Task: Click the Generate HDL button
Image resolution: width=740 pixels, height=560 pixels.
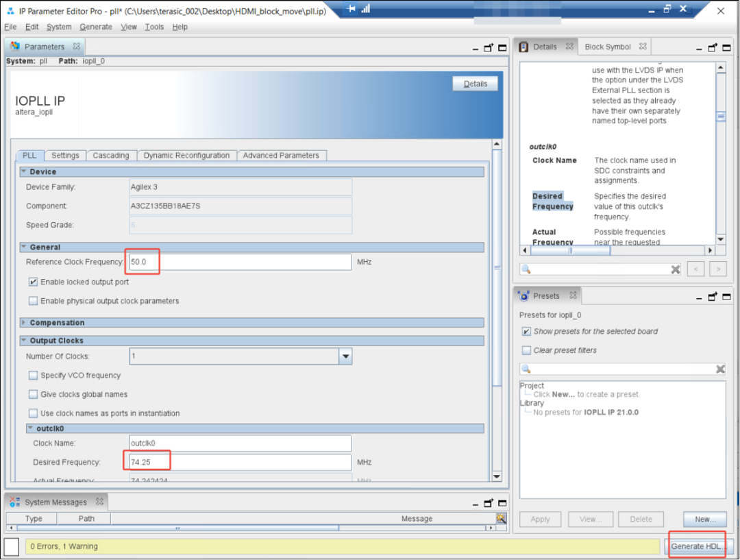Action: click(698, 546)
